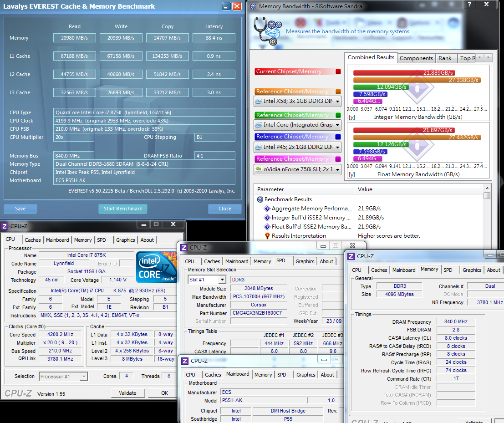Click the Z icon of the CPU-Z processor window
504x423 pixels.
5,226
